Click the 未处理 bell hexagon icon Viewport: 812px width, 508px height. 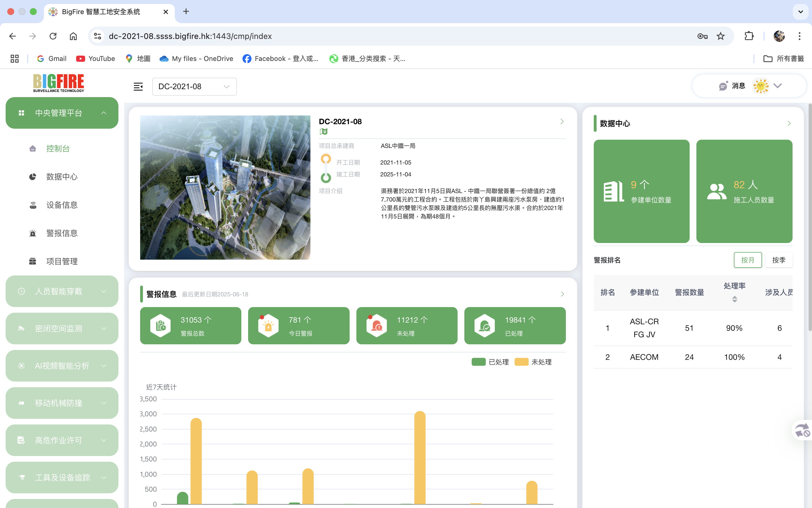point(376,326)
